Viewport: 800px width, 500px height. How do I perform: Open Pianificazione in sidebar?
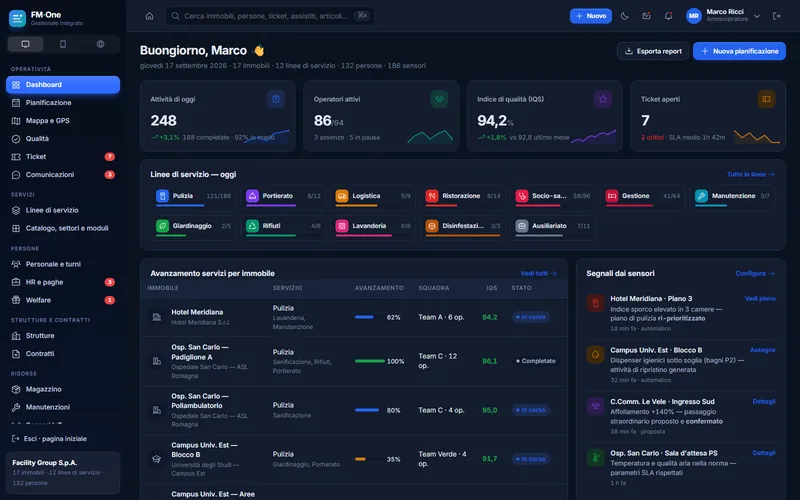coord(63,103)
